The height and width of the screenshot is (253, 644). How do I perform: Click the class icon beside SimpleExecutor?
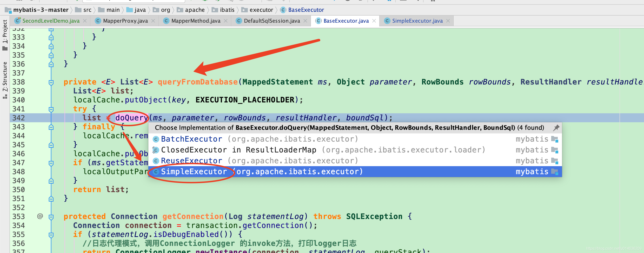click(x=156, y=172)
